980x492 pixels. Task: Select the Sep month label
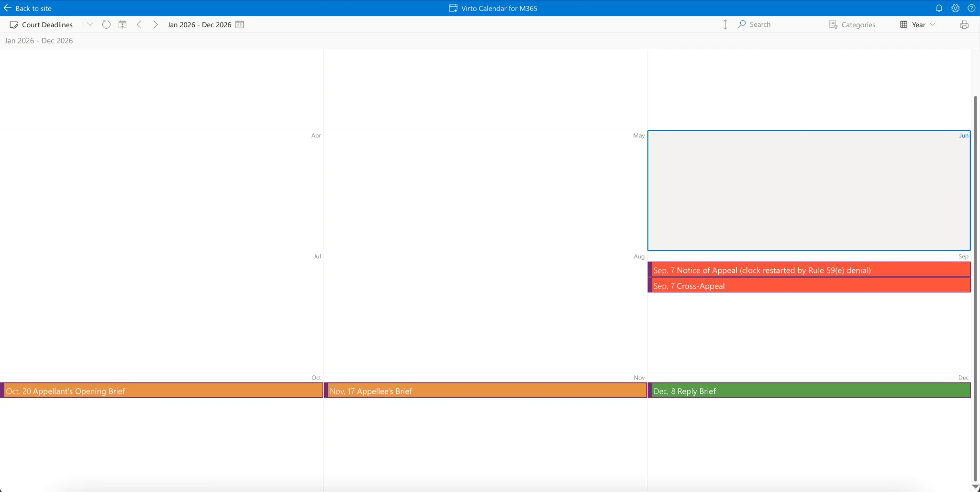pos(963,256)
